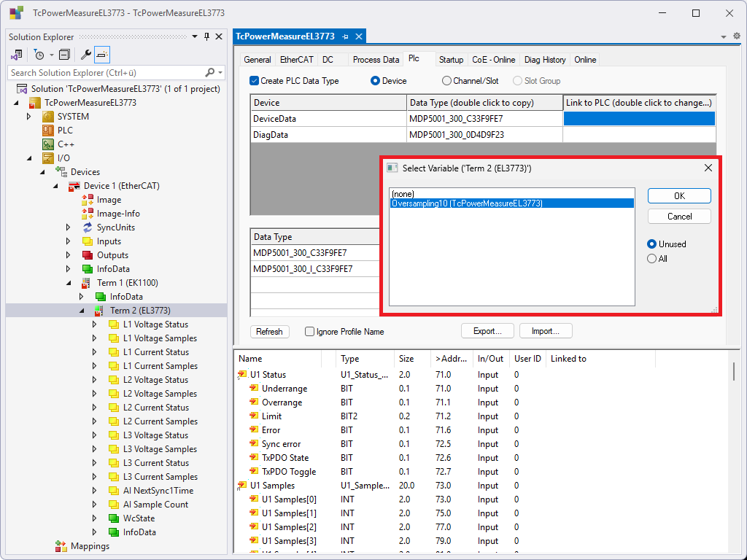Click the I/O node icon

click(x=47, y=158)
